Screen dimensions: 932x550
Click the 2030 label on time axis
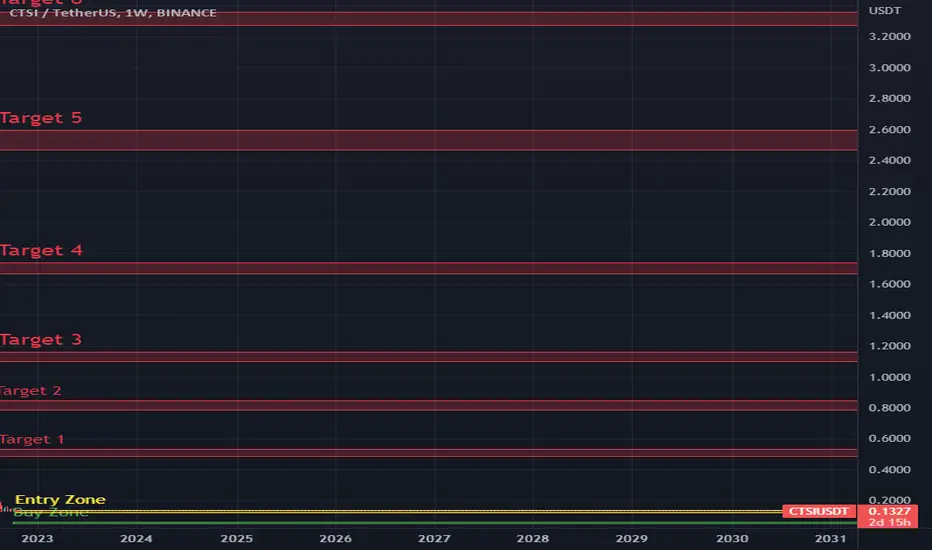(x=732, y=539)
